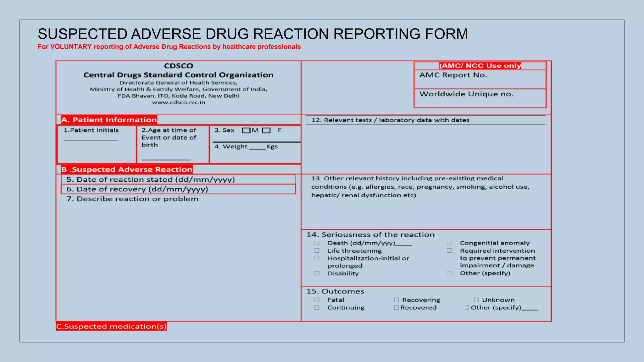The height and width of the screenshot is (362, 644).
Task: Tick the Congenitial anomaly checkbox
Action: tap(449, 243)
